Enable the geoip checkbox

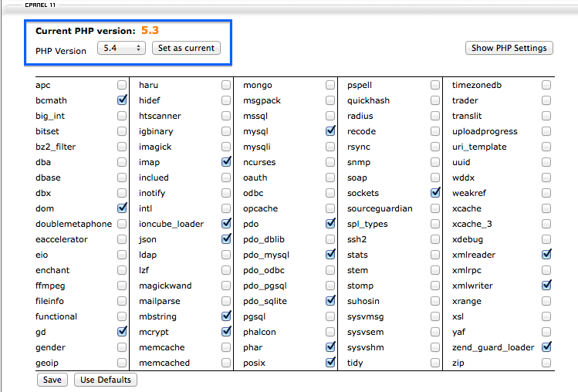pos(122,363)
